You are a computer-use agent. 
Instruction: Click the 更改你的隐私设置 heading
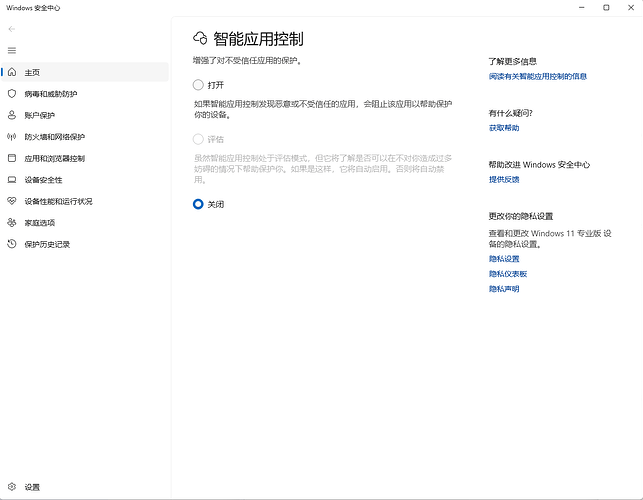pyautogui.click(x=521, y=216)
